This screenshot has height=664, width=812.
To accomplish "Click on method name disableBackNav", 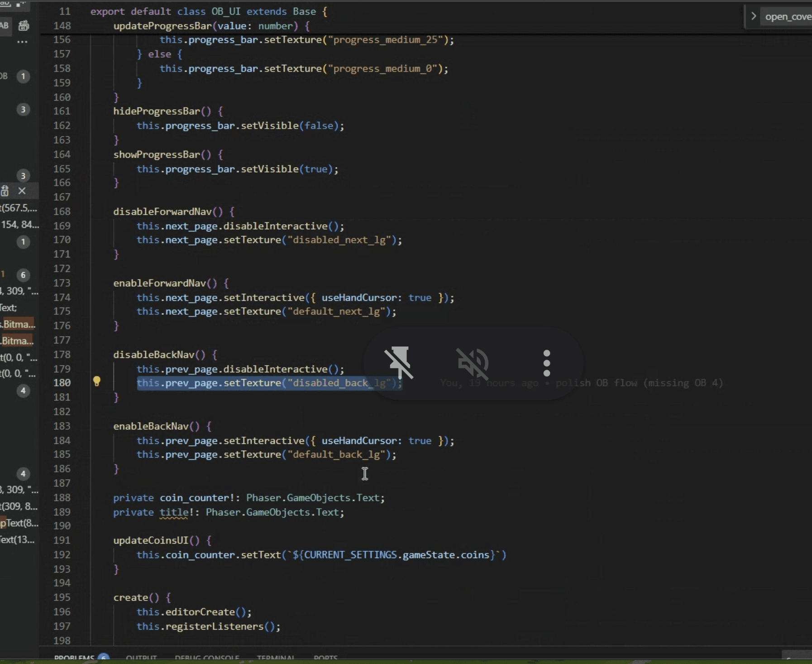I will pyautogui.click(x=153, y=355).
